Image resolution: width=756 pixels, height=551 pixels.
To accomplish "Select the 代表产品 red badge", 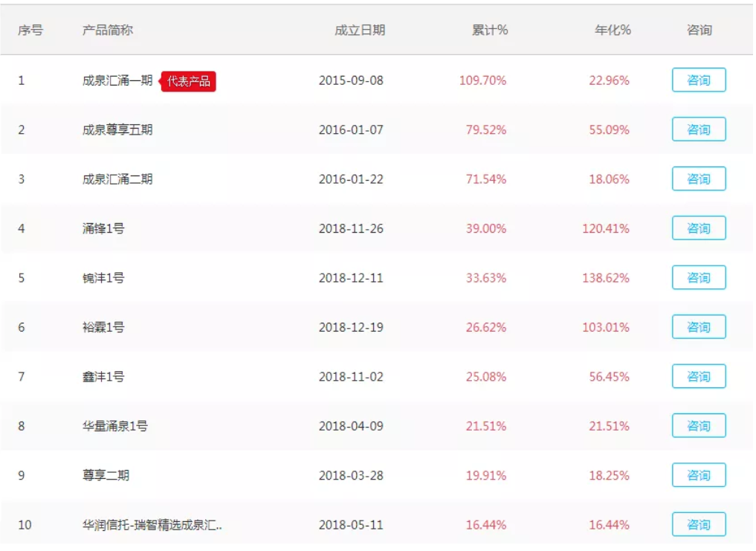I will click(188, 81).
